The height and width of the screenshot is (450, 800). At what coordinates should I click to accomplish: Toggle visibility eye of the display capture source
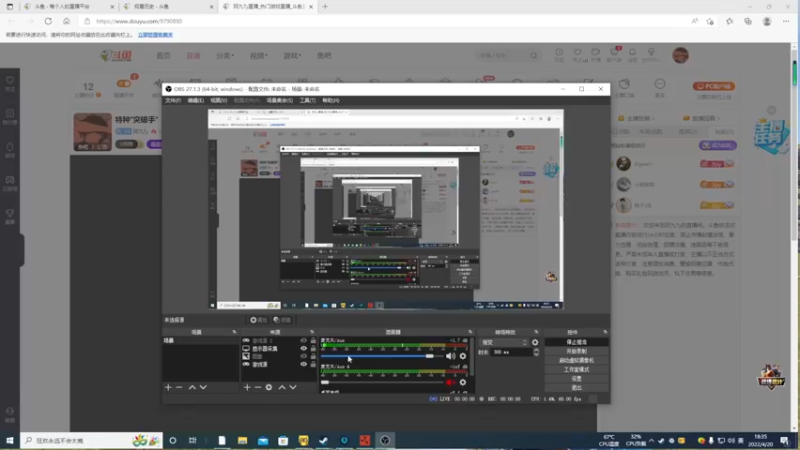coord(304,348)
